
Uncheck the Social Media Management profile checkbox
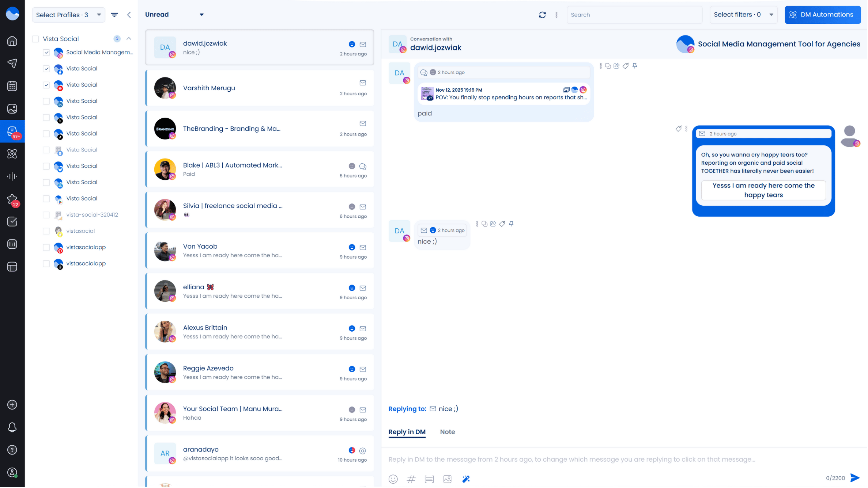(x=46, y=52)
